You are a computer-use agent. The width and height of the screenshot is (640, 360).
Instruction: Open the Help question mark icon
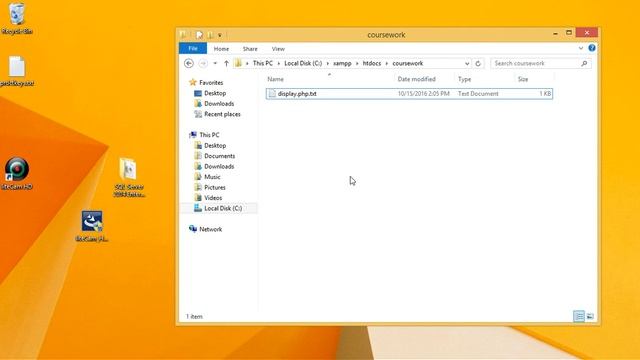click(x=592, y=48)
